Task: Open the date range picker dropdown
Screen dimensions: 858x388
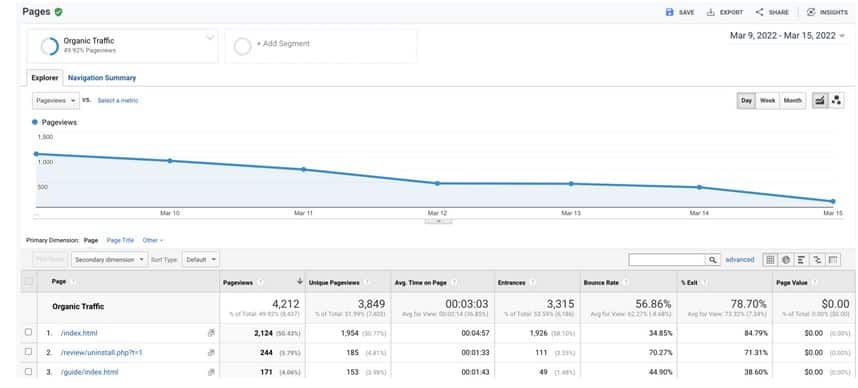Action: 788,36
